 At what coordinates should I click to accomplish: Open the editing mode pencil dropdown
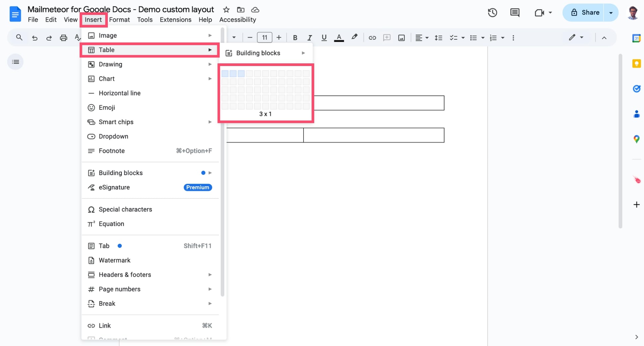(x=576, y=37)
